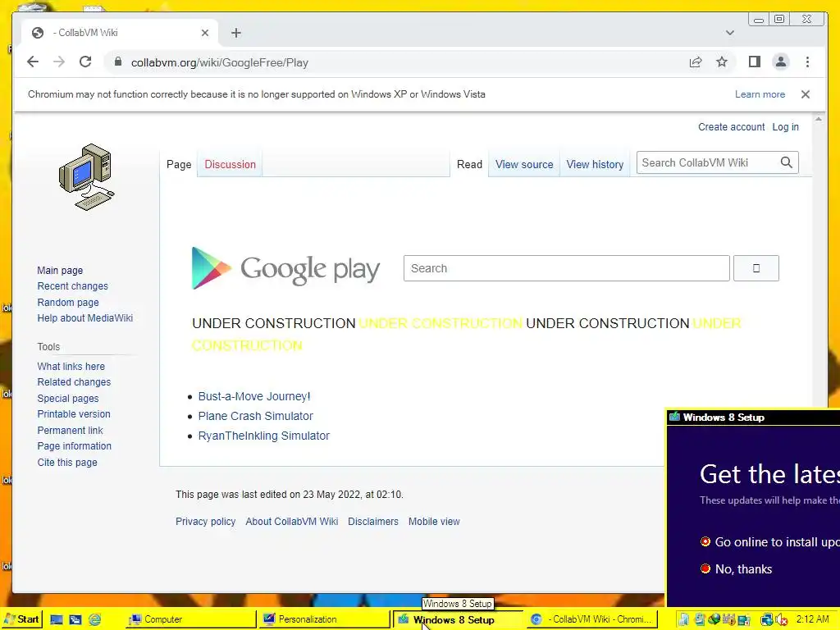
Task: Open the Create account link
Action: [731, 127]
